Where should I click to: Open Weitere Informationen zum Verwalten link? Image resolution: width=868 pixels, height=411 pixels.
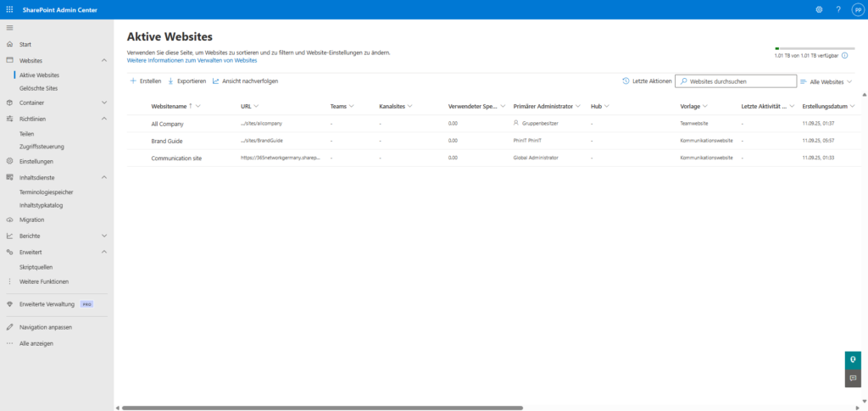click(192, 61)
